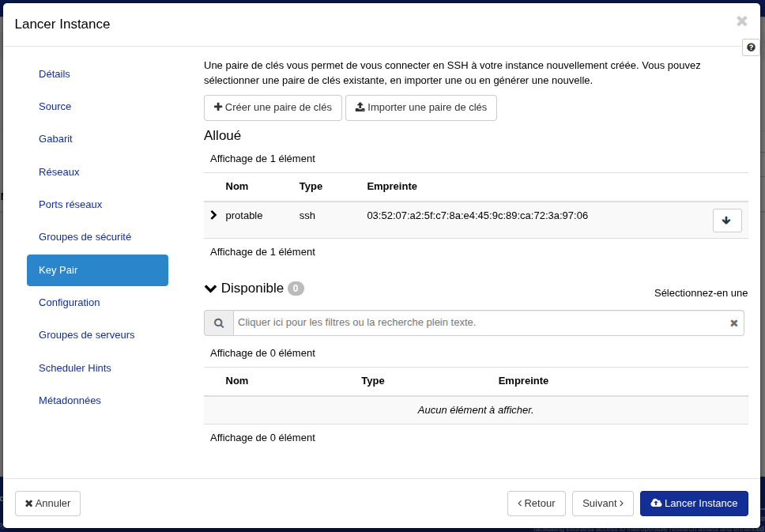Go back with the Retour button
This screenshot has height=532, width=765.
(x=536, y=504)
